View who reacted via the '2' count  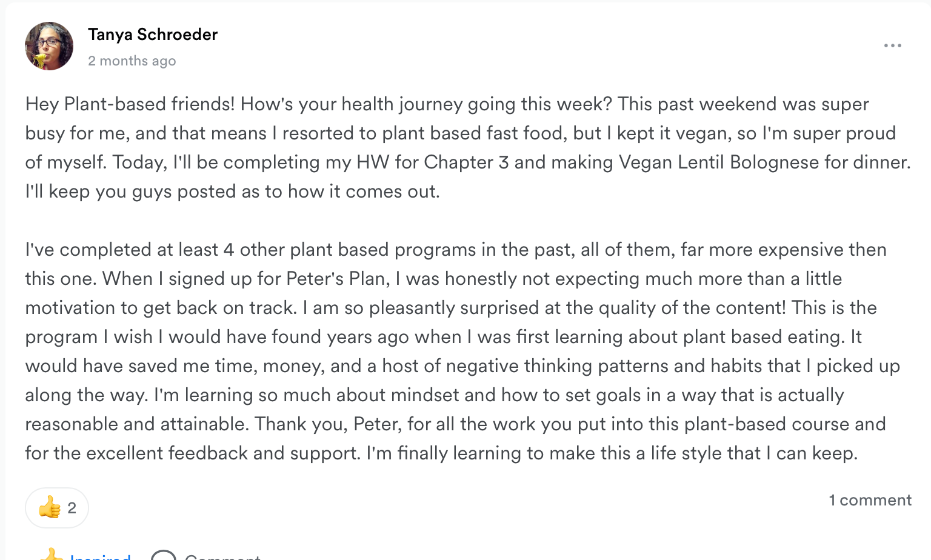click(72, 508)
